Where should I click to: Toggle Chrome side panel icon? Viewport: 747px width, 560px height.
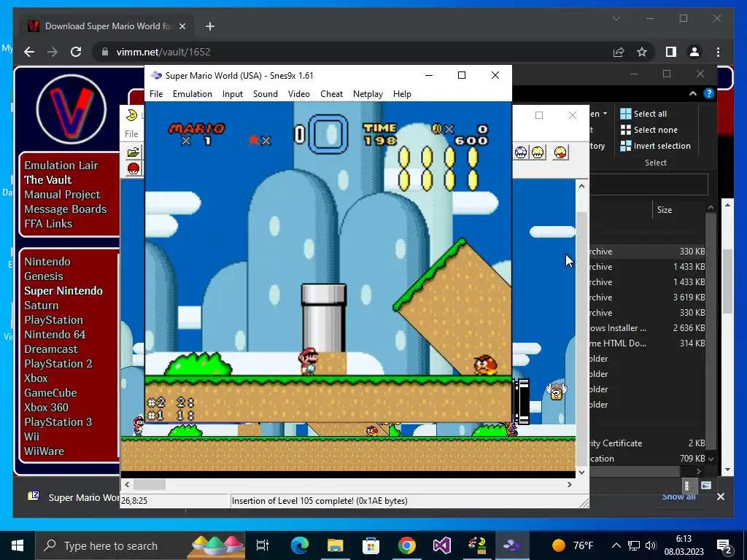coord(671,52)
